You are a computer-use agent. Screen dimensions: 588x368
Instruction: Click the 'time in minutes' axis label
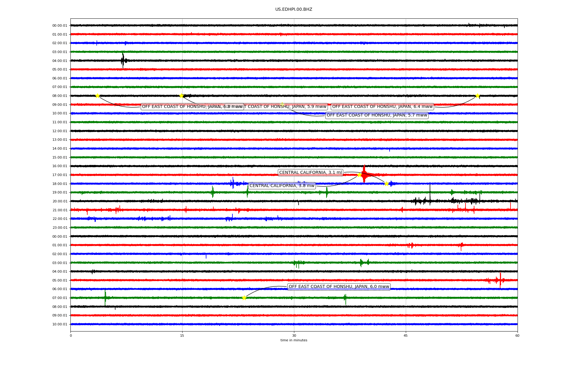pyautogui.click(x=294, y=340)
